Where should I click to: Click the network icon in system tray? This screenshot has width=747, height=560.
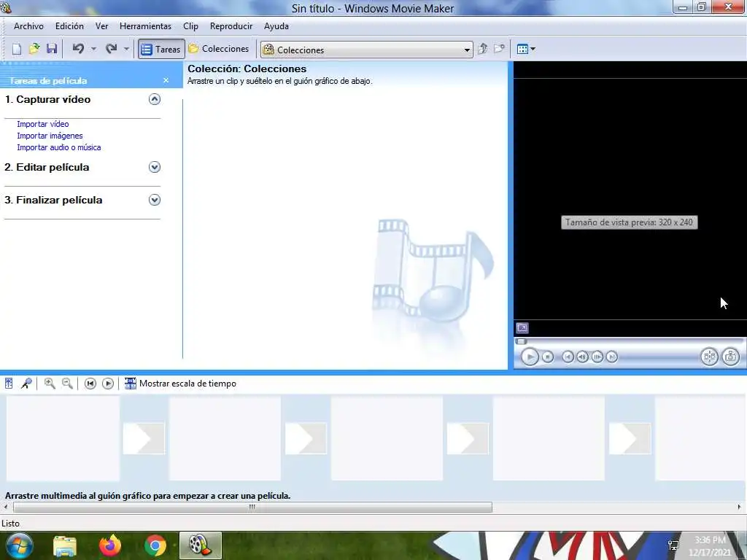coord(673,545)
